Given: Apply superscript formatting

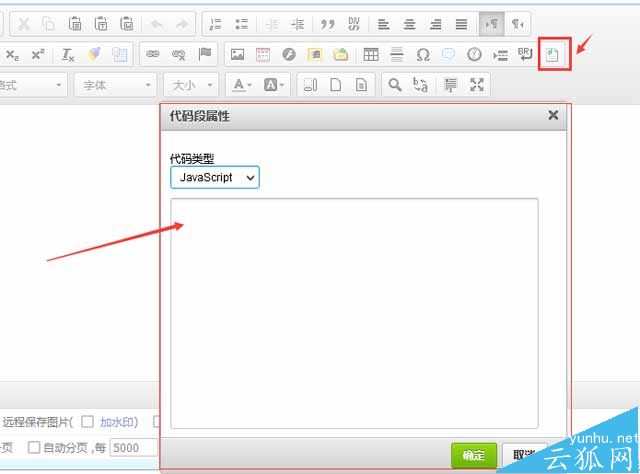Looking at the screenshot, I should 38,54.
